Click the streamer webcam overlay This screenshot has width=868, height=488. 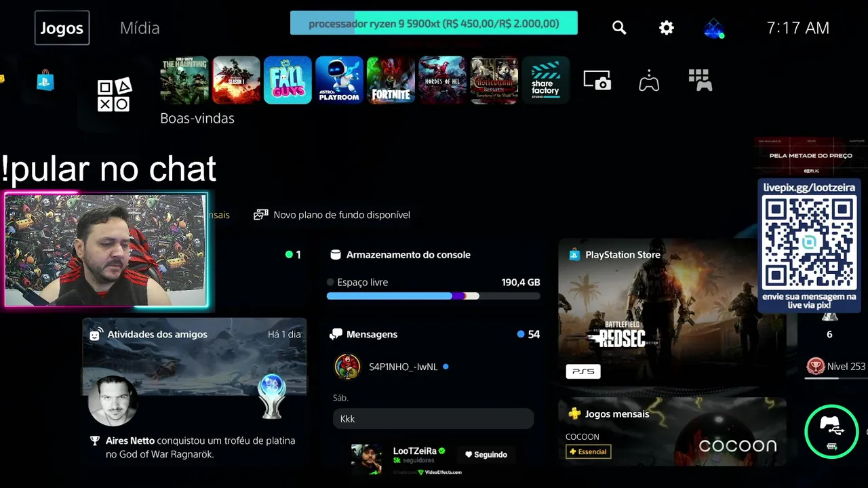(106, 250)
